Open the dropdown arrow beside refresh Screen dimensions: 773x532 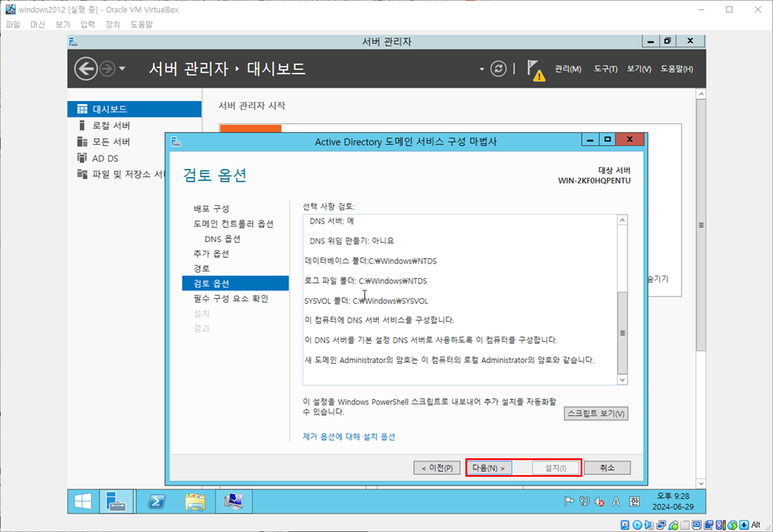tap(481, 69)
